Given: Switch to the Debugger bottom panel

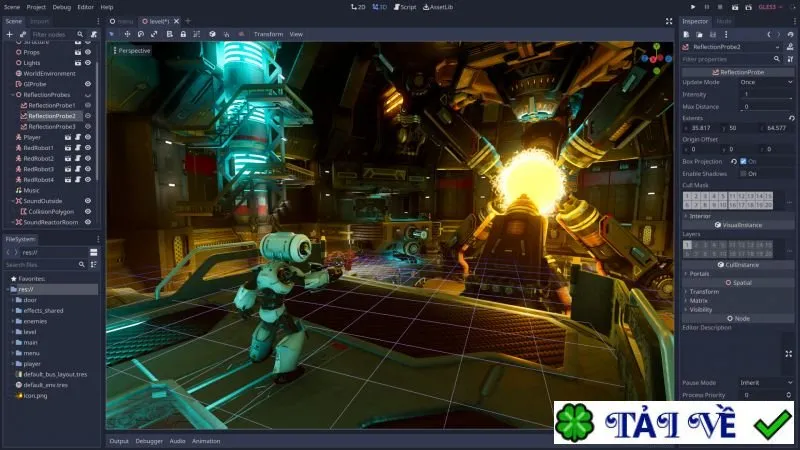Looking at the screenshot, I should coord(149,441).
